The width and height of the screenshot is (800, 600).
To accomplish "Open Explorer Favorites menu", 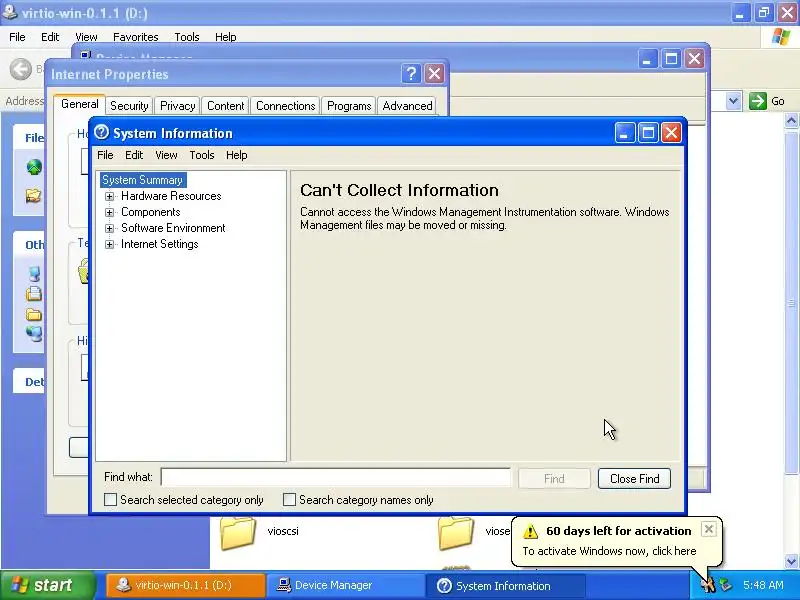I will (136, 37).
